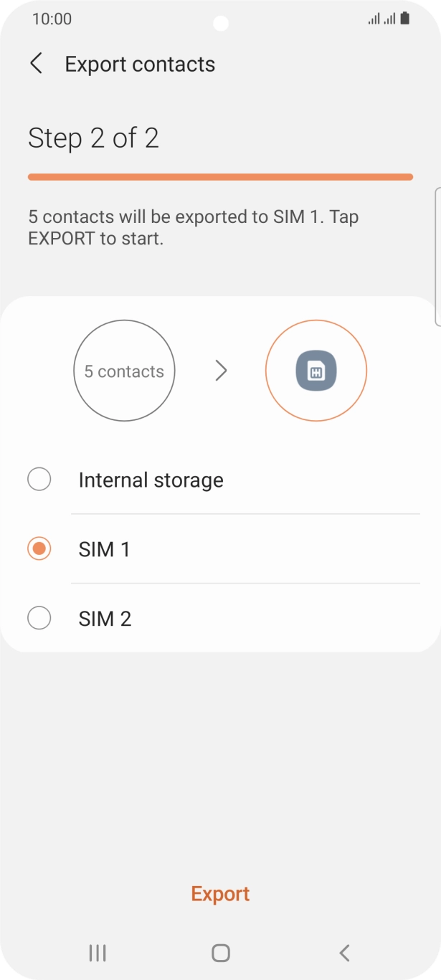Screen dimensions: 441x980
Task: Tap the battery icon in status bar
Action: point(405,19)
